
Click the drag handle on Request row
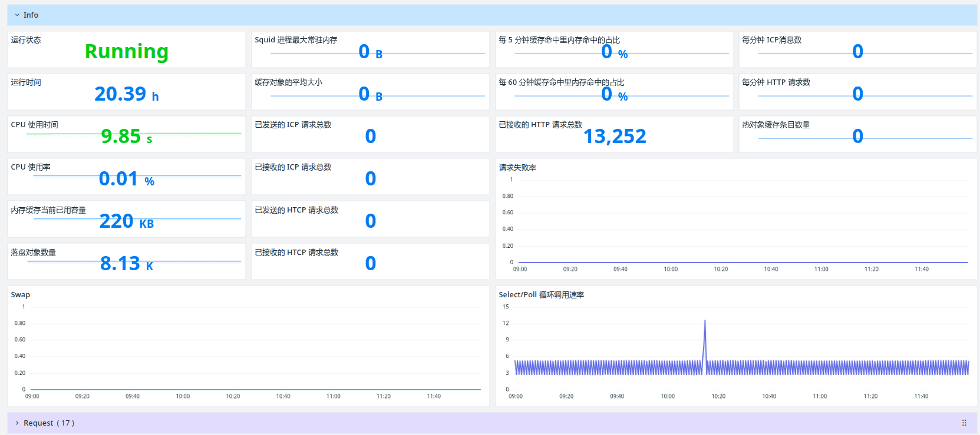click(x=964, y=423)
